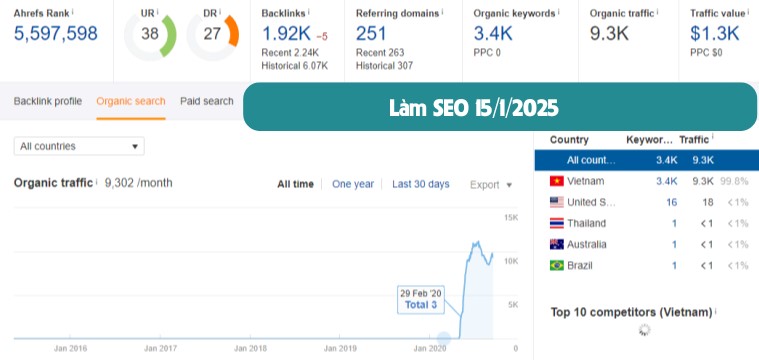Click the Brazil flag icon
The height and width of the screenshot is (360, 759).
tap(557, 266)
